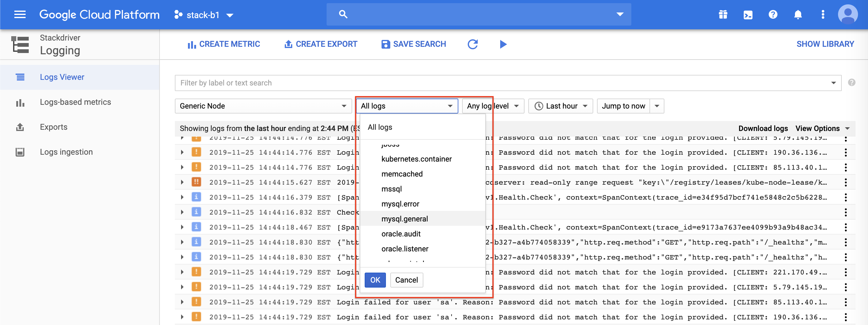
Task: Open the stack-b1 project selector
Action: click(204, 15)
